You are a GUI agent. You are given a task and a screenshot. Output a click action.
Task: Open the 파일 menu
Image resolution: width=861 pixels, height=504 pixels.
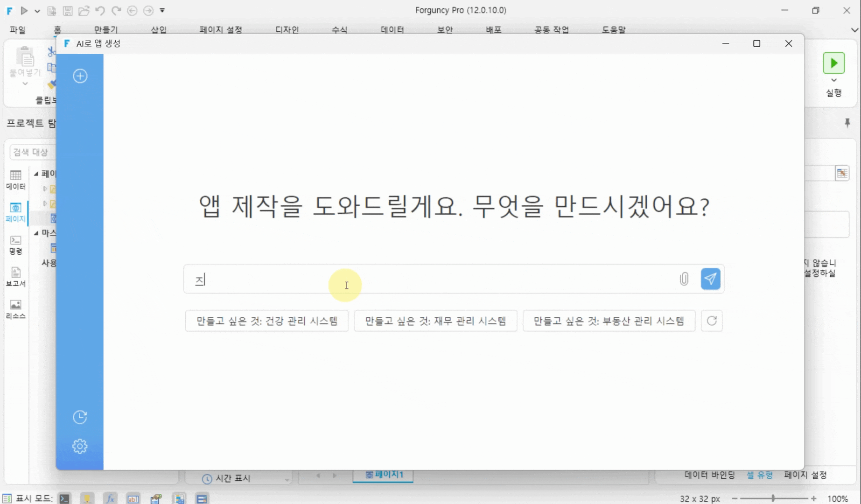pos(18,30)
